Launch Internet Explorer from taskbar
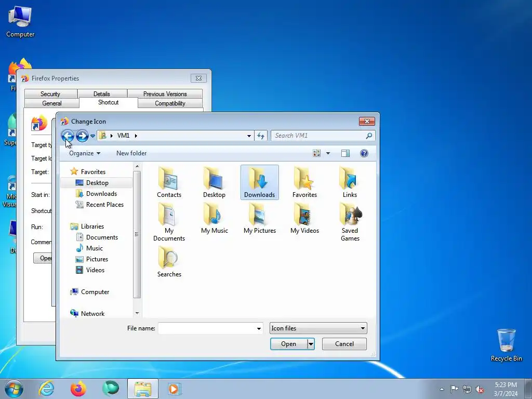The height and width of the screenshot is (399, 532). point(46,389)
